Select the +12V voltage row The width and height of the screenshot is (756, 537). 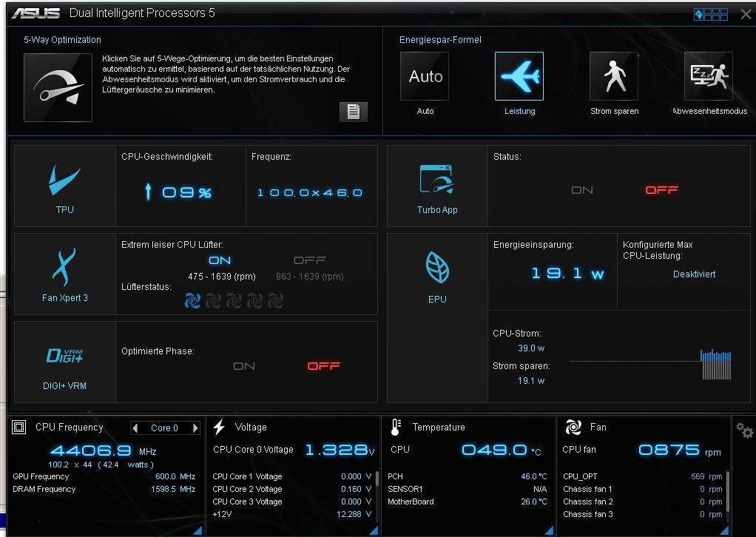point(292,514)
